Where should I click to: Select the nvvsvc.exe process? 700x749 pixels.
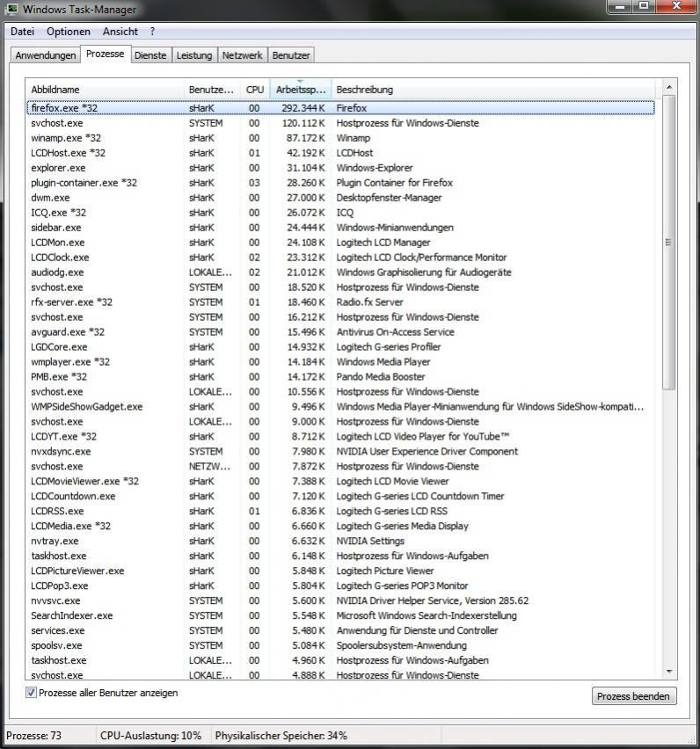340,600
